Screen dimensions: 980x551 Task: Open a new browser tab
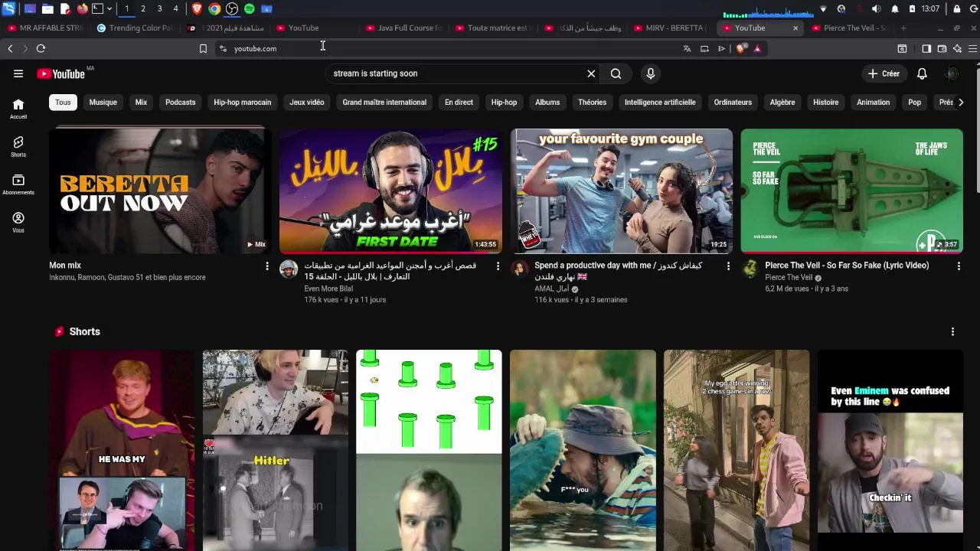(x=903, y=28)
